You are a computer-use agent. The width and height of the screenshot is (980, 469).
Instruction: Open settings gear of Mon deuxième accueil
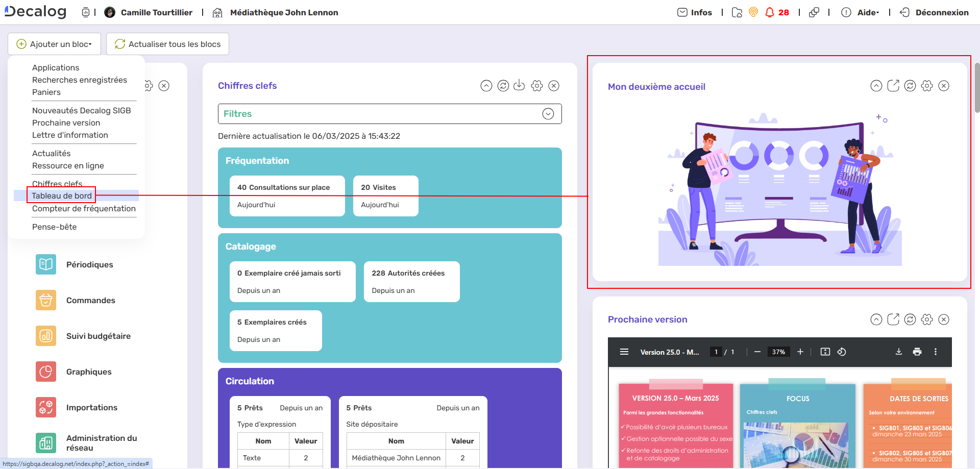pos(927,86)
